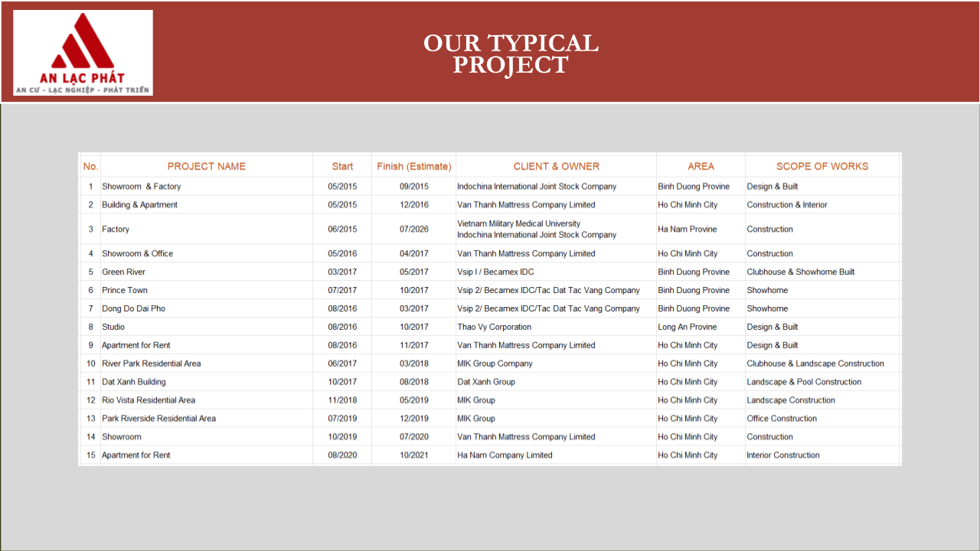This screenshot has width=980, height=551.
Task: Click the Finish (Estimate) column header
Action: click(414, 166)
